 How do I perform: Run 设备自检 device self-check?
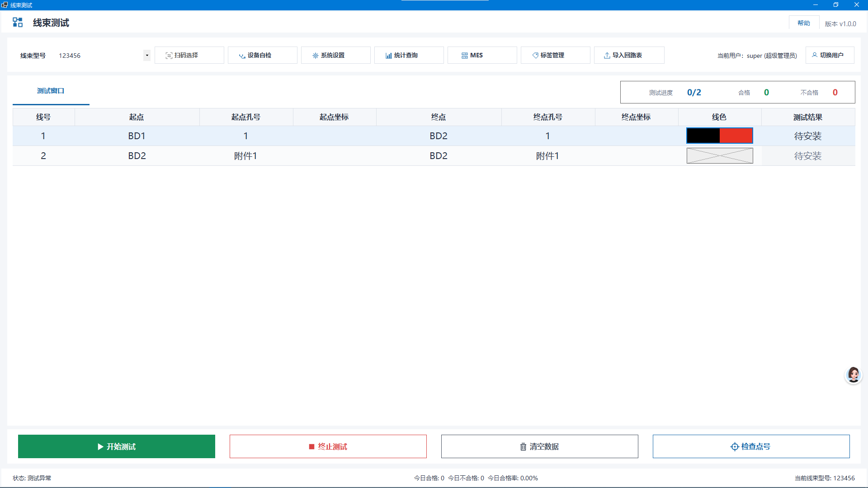[x=263, y=55]
